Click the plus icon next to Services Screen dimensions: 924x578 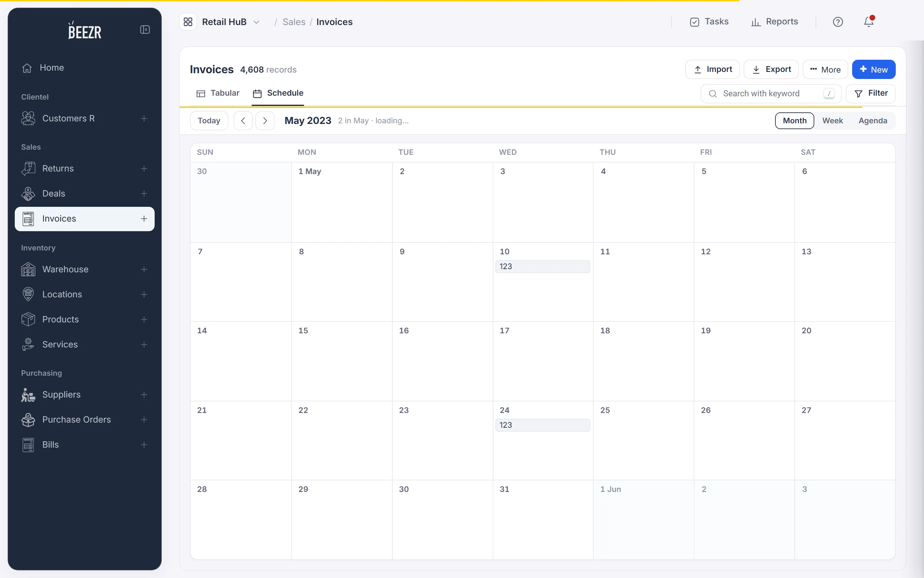point(144,345)
